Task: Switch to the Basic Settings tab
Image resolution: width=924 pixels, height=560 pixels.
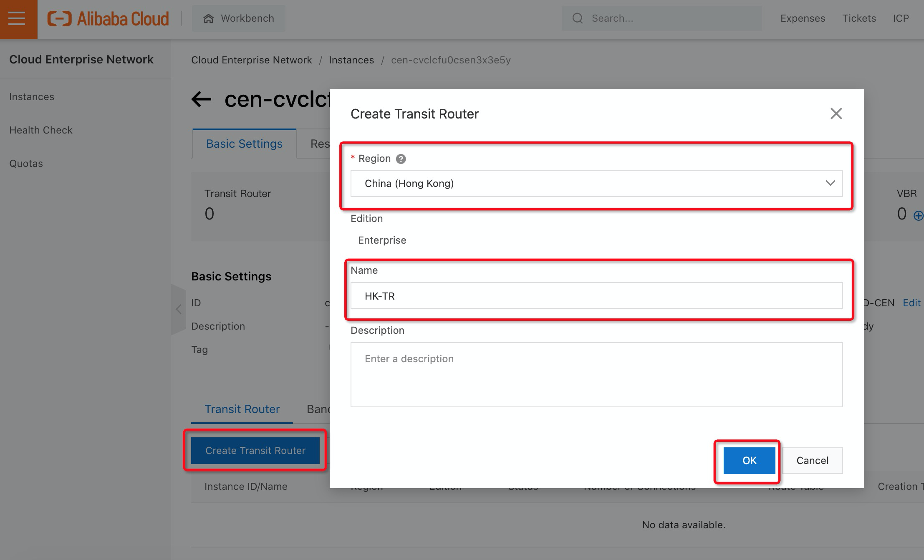Action: point(244,144)
